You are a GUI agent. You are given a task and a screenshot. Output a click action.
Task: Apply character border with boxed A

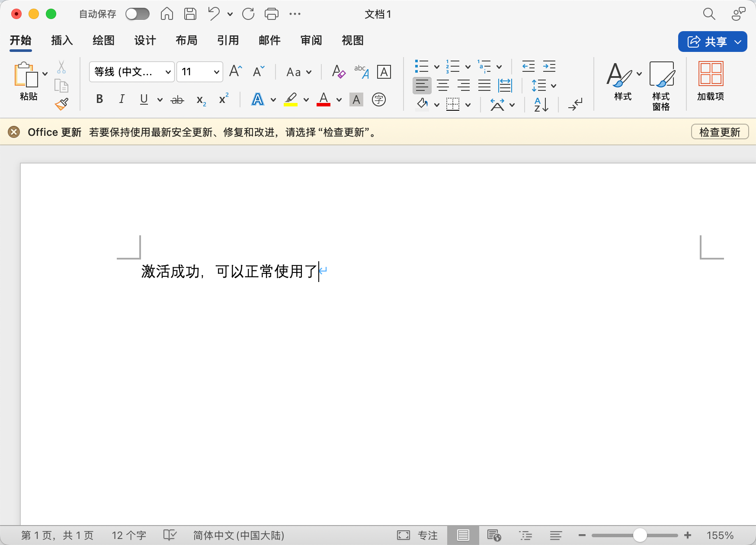[x=384, y=72]
